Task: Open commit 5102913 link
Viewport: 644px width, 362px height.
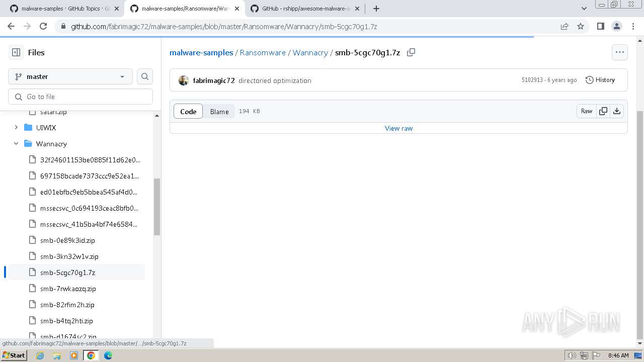Action: click(532, 80)
